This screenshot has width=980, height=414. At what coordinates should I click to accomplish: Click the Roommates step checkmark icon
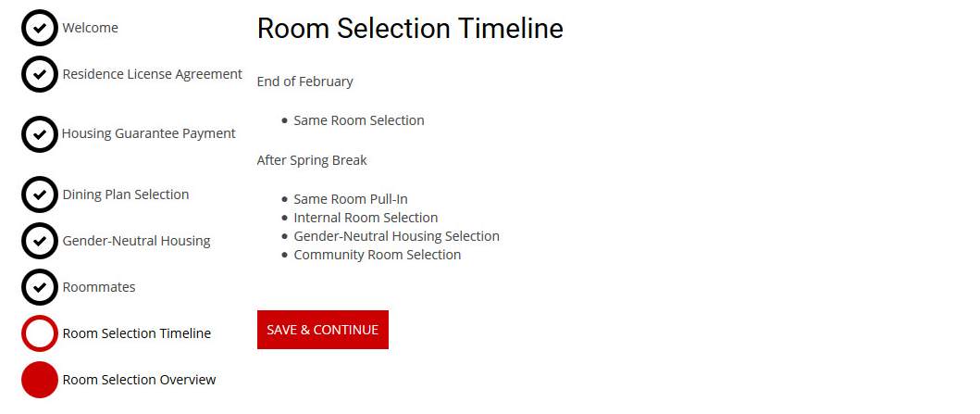40,287
